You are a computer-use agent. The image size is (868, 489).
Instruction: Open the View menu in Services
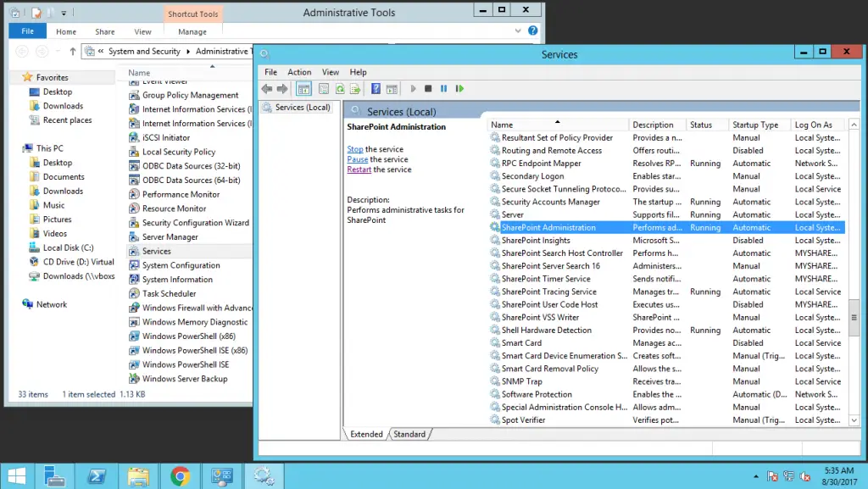tap(331, 72)
